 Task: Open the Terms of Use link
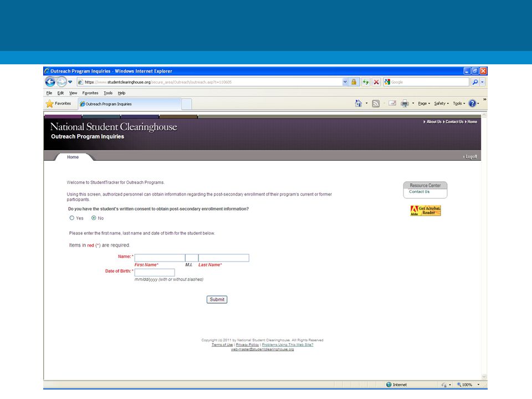tap(222, 345)
